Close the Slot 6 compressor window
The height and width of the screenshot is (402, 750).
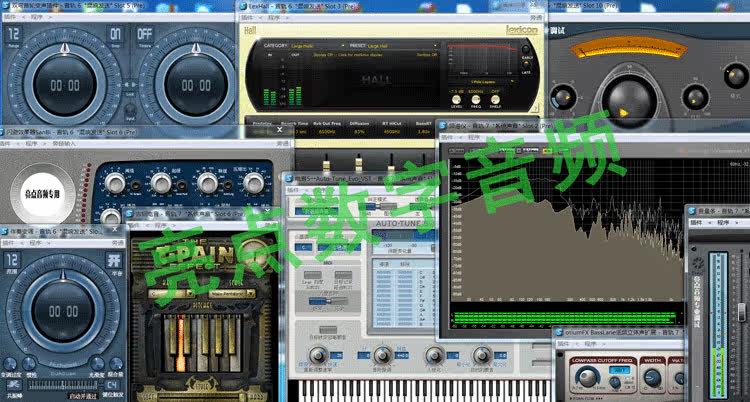[x=280, y=129]
